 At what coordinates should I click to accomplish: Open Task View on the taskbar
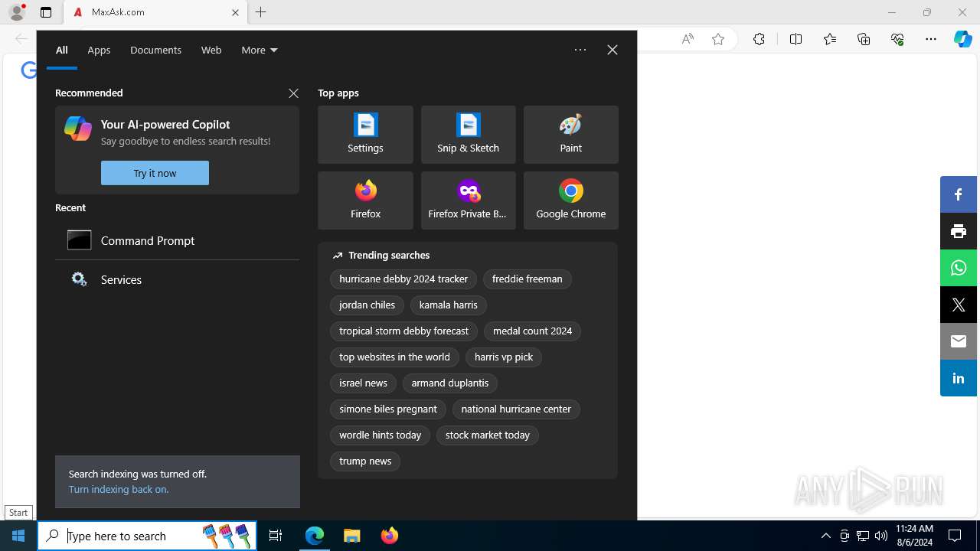[x=276, y=536]
